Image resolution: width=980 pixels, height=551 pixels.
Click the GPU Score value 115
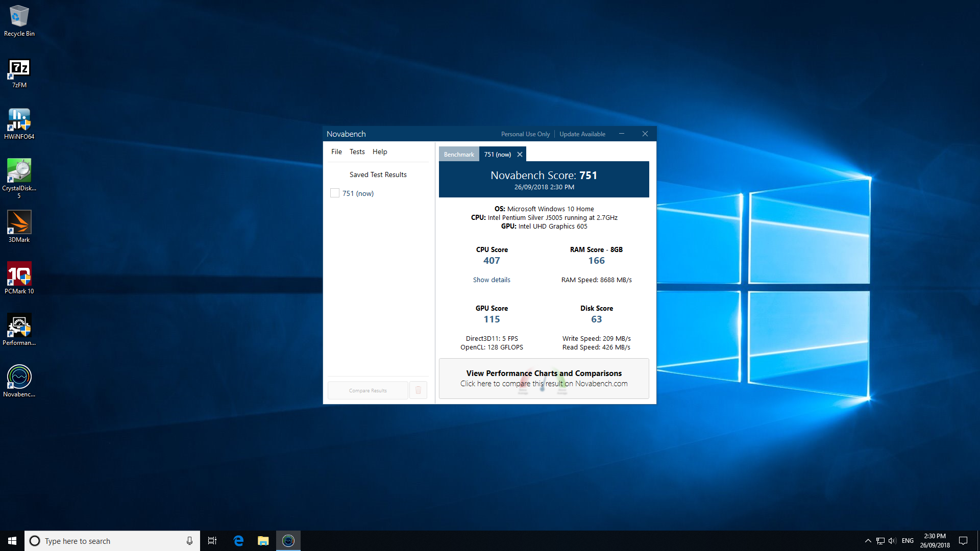492,319
